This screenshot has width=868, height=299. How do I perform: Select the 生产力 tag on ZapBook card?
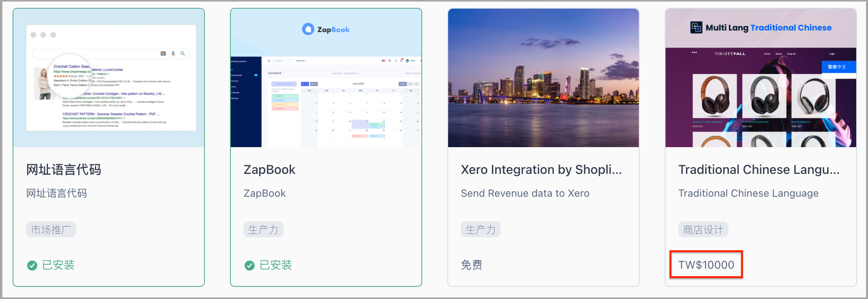[x=263, y=229]
